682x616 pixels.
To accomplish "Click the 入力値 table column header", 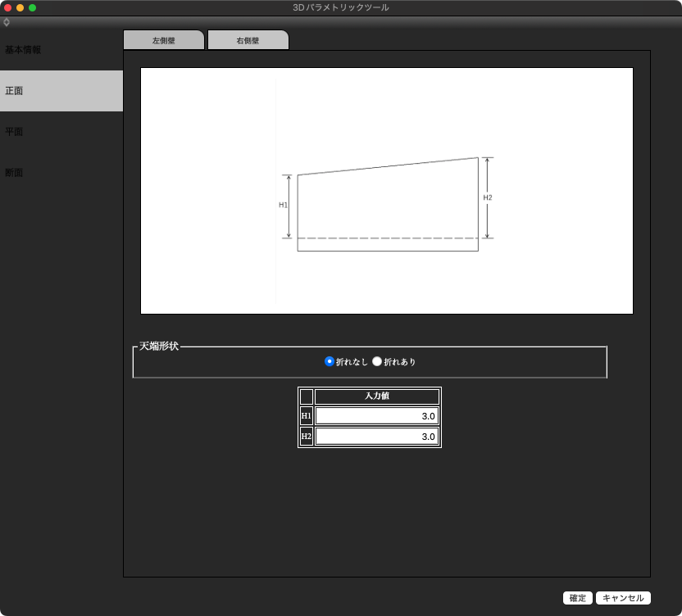I will (377, 396).
